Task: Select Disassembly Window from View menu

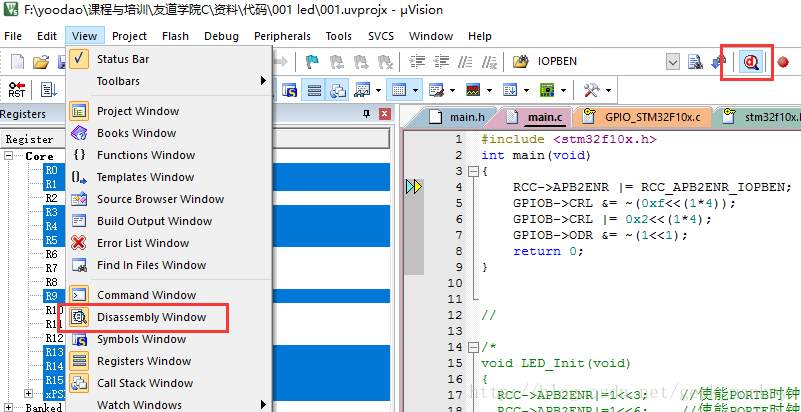Action: point(151,317)
